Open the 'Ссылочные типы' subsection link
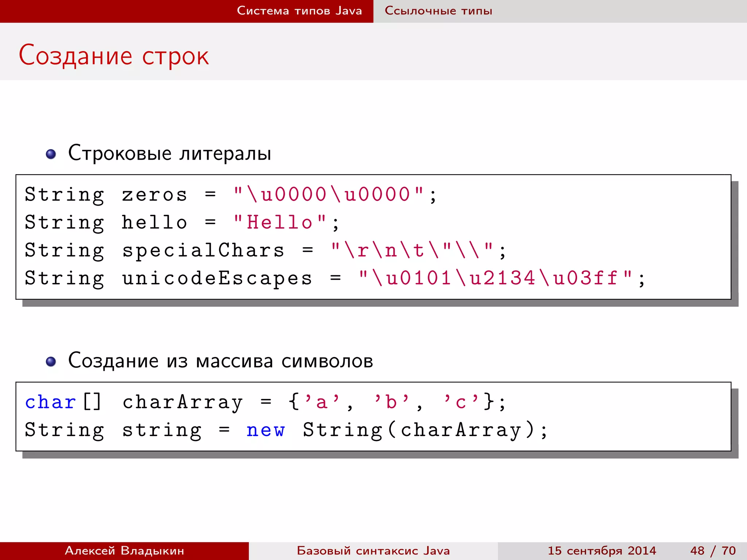Image resolution: width=747 pixels, height=560 pixels. (438, 11)
